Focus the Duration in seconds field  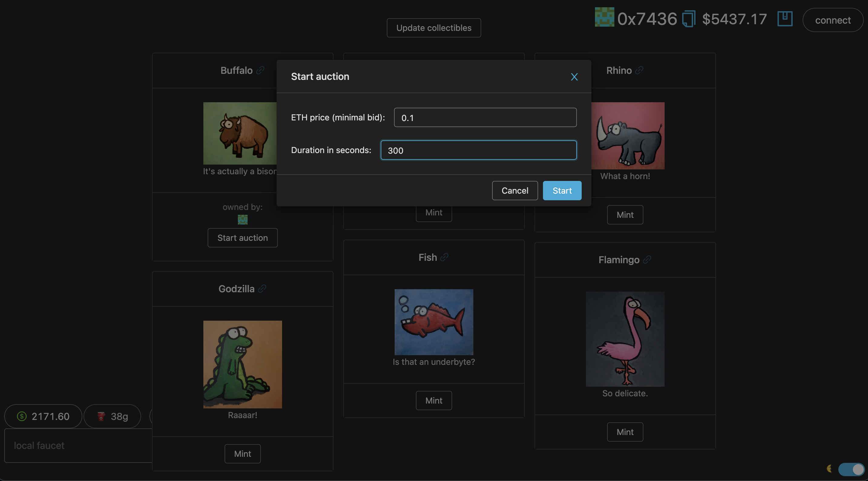[x=478, y=150]
